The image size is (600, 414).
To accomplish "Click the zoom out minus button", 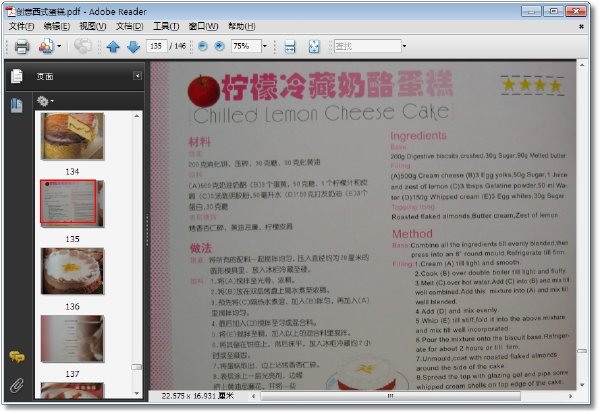I will [x=203, y=46].
